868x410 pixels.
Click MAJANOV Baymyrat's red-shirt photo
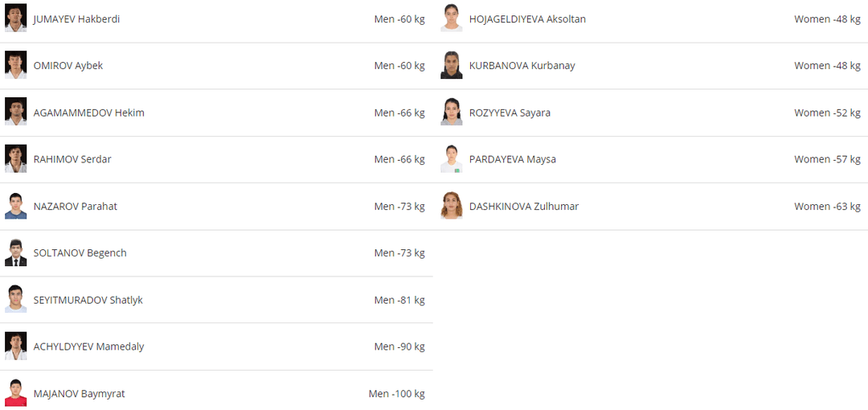click(16, 393)
